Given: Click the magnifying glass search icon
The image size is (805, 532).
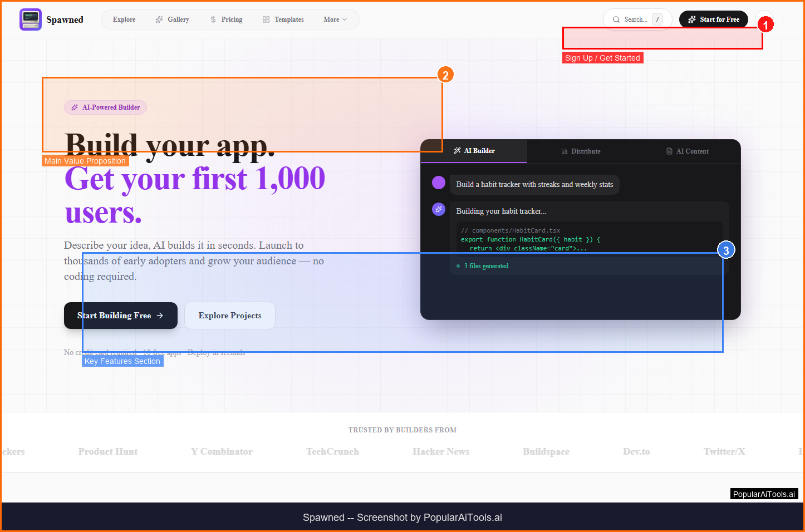Looking at the screenshot, I should pyautogui.click(x=616, y=19).
